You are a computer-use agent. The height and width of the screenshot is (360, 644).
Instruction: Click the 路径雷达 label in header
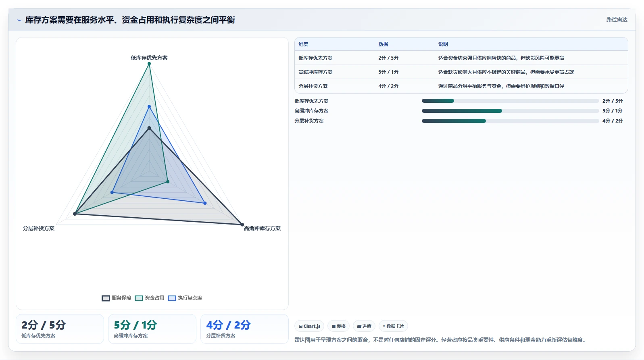tap(617, 19)
